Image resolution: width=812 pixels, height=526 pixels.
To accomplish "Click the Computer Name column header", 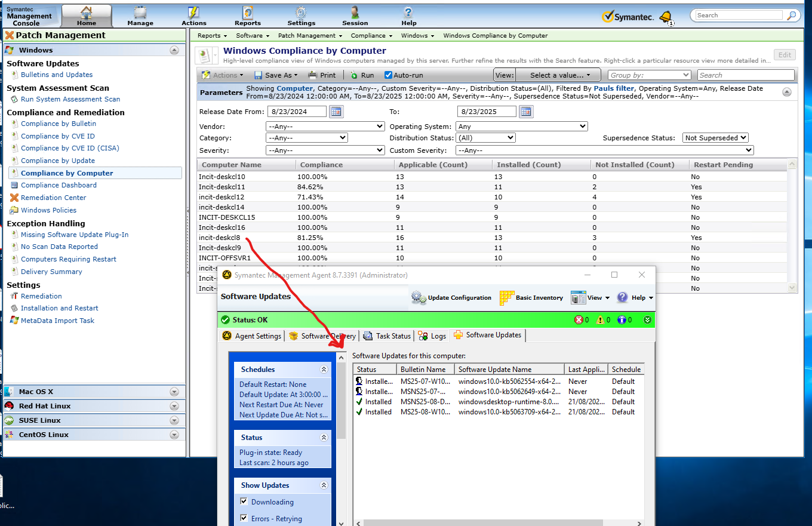I will tap(246, 165).
